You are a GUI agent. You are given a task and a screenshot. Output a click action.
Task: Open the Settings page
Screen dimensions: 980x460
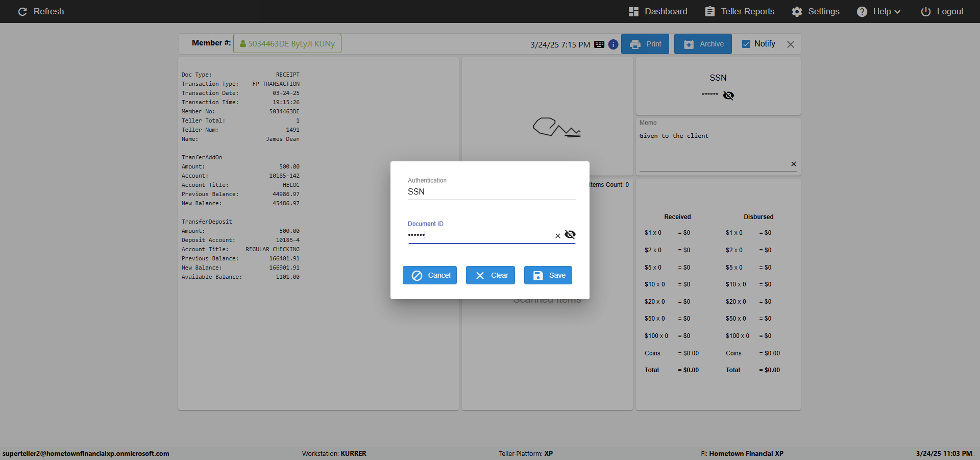pos(816,11)
